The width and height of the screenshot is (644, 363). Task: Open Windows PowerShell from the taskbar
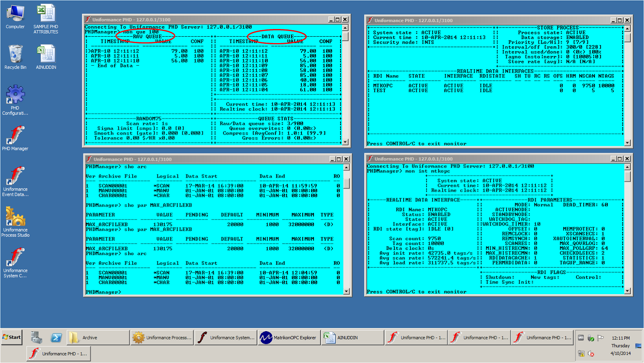pyautogui.click(x=56, y=338)
